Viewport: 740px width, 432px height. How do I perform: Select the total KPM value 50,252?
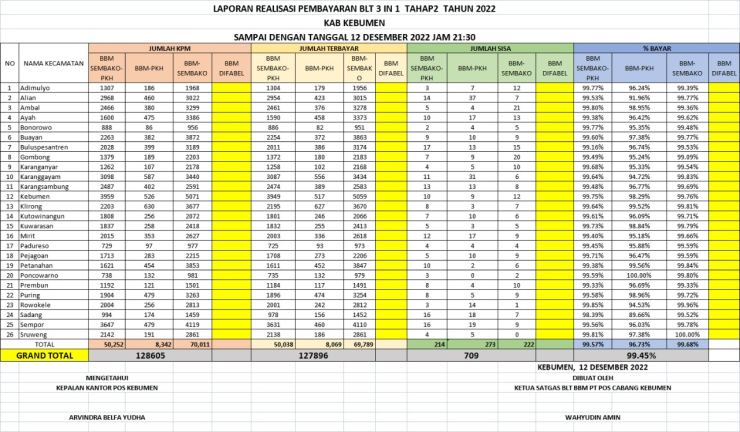(107, 345)
